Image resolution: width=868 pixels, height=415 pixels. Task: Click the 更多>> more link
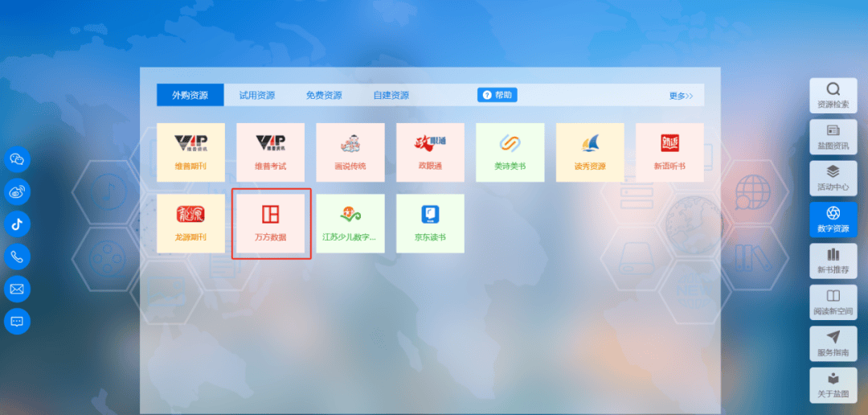click(x=681, y=95)
